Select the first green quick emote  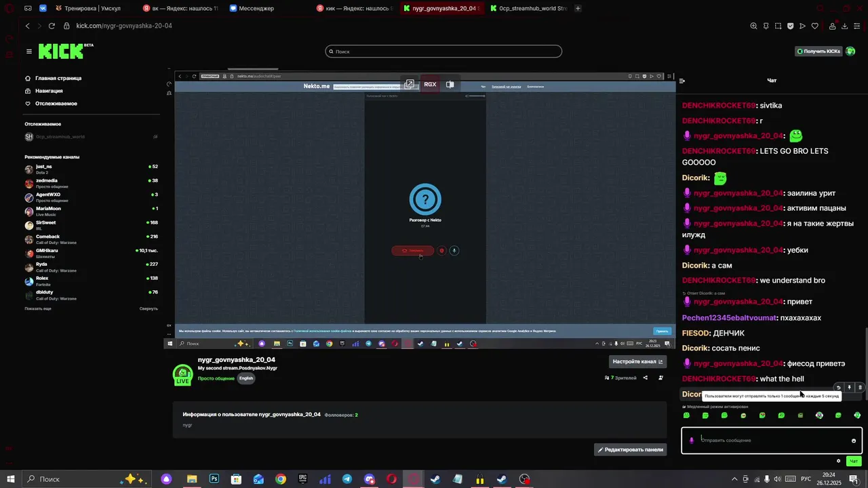click(686, 415)
